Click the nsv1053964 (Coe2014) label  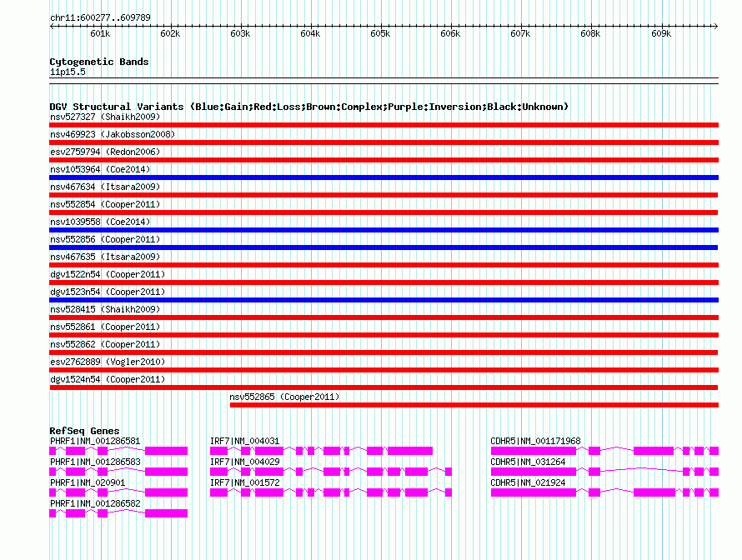click(100, 169)
